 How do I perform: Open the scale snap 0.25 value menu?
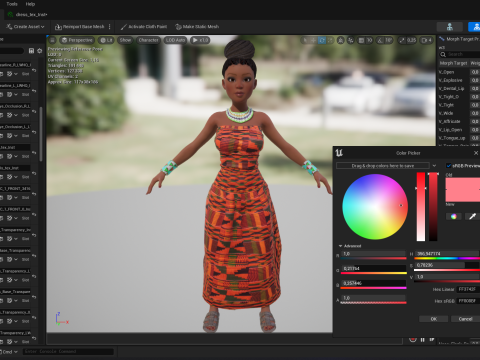pyautogui.click(x=411, y=40)
